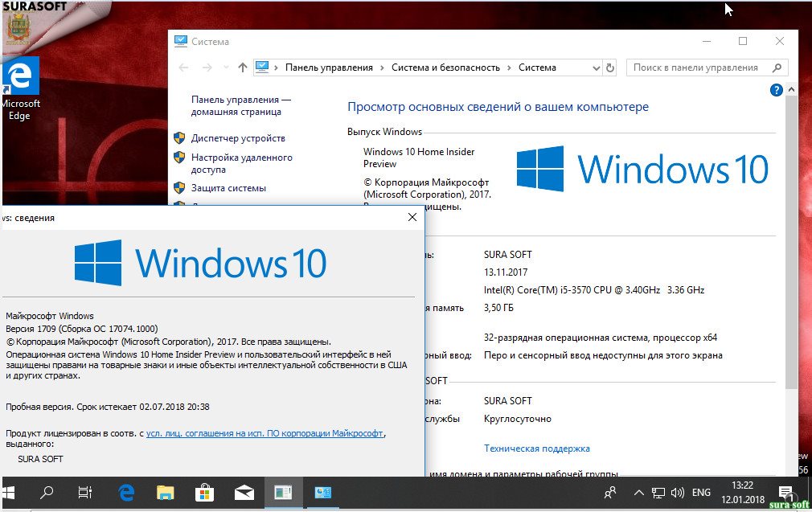The height and width of the screenshot is (512, 812).
Task: Open network status tray icon
Action: (x=658, y=493)
